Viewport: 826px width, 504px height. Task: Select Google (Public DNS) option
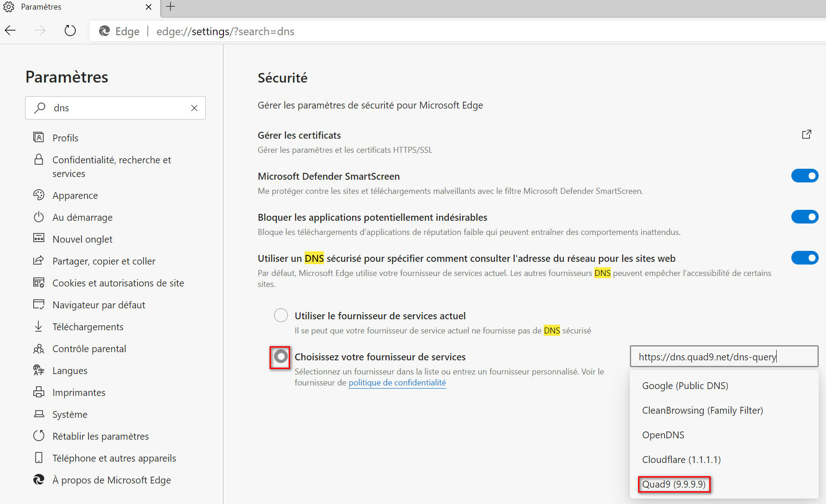685,385
